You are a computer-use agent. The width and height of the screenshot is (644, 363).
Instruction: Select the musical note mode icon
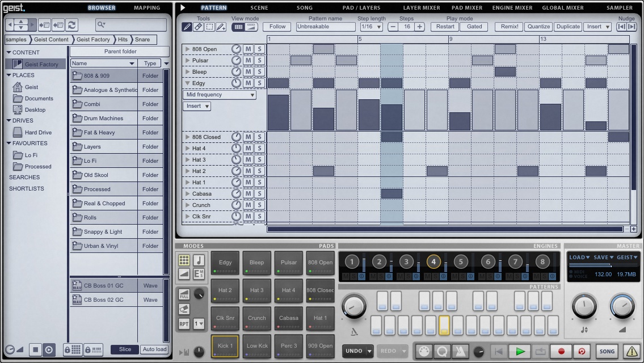199,260
